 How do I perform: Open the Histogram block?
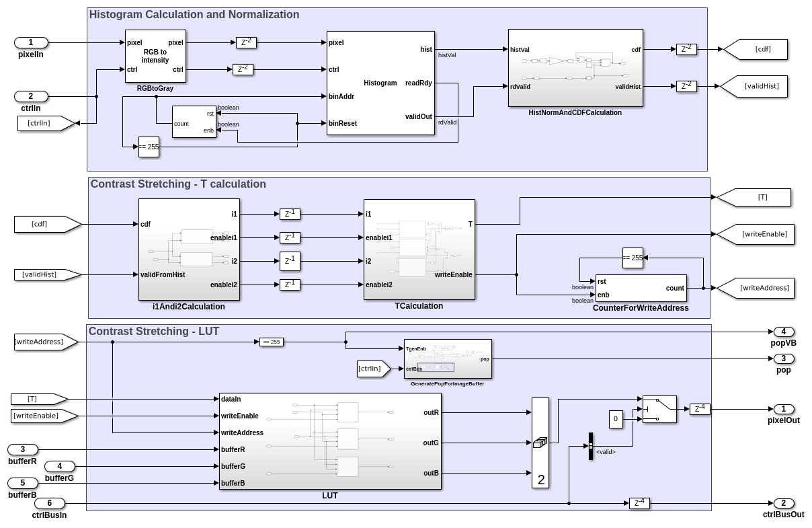pyautogui.click(x=380, y=83)
